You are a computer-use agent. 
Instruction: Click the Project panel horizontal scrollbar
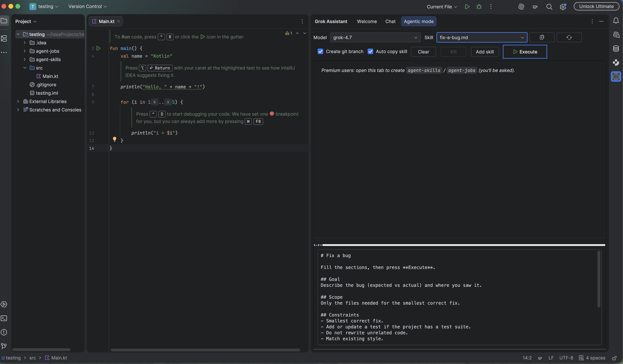click(41, 350)
